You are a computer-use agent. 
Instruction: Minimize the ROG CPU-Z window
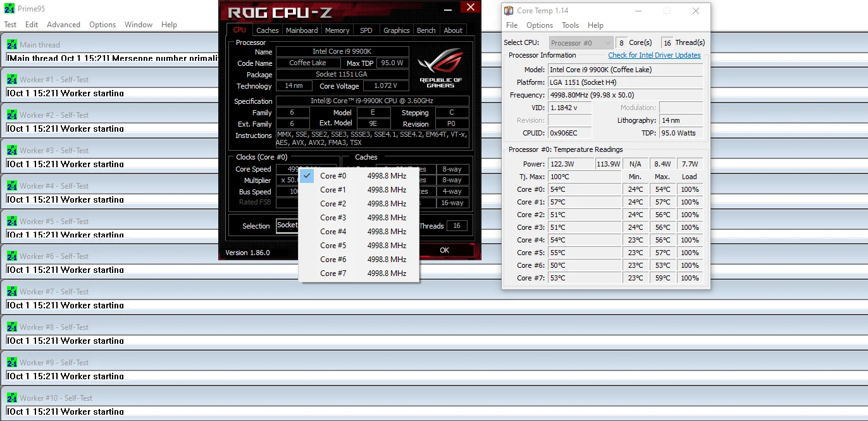click(x=448, y=9)
